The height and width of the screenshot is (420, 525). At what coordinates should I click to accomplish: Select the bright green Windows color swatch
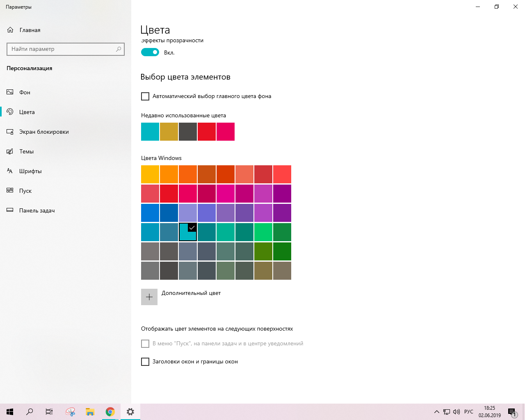263,232
